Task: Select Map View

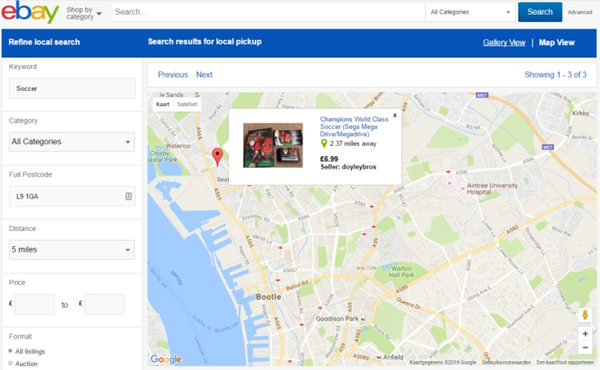Action: click(557, 42)
